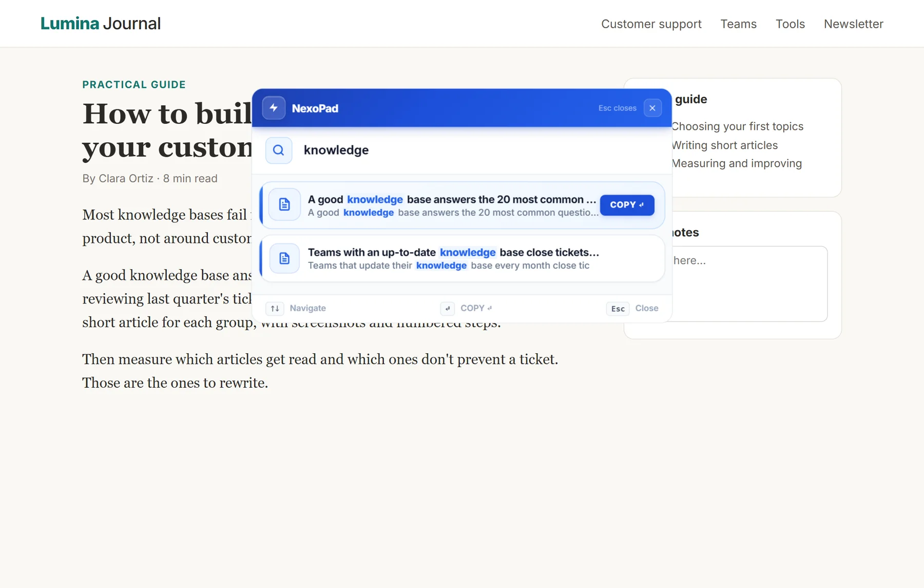The height and width of the screenshot is (588, 924).
Task: Click the "NexoPad" title text
Action: point(315,108)
